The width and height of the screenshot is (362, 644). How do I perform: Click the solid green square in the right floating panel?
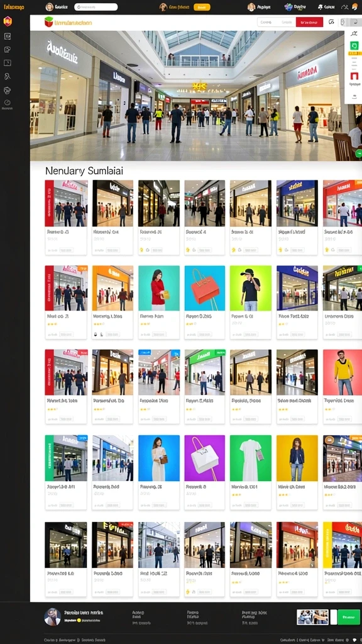pos(354,45)
